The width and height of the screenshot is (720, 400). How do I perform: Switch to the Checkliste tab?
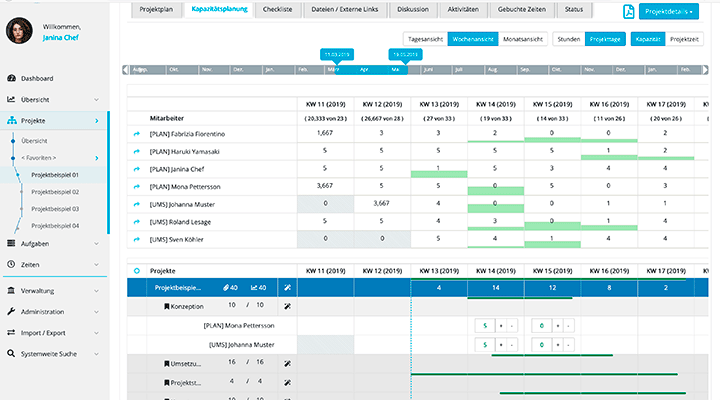(x=278, y=8)
